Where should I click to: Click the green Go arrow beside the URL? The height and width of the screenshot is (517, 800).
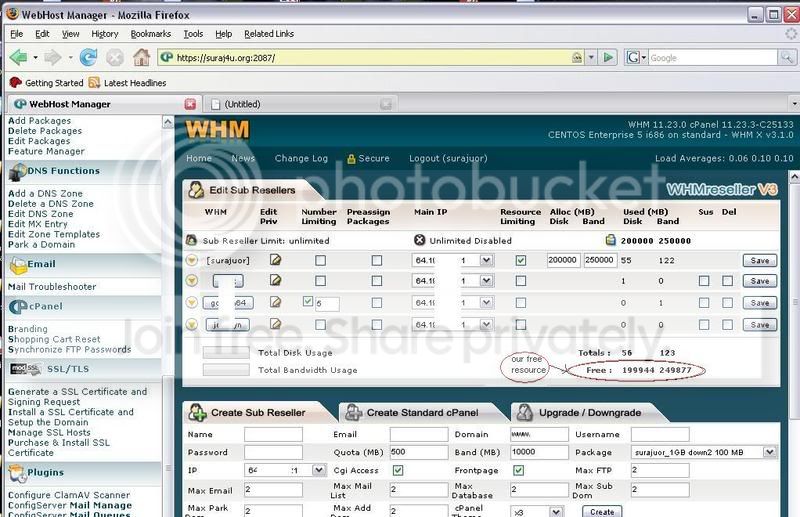point(608,57)
